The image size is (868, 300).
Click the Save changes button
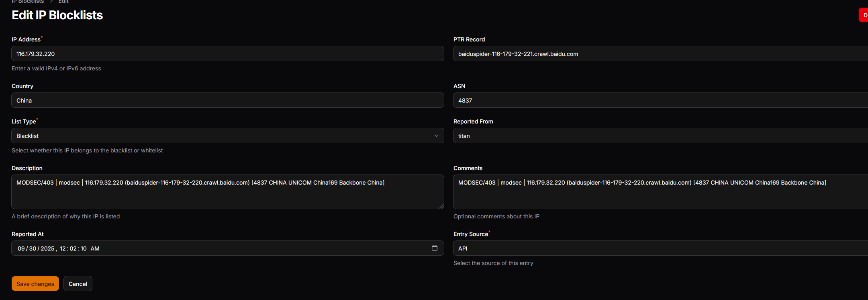35,284
